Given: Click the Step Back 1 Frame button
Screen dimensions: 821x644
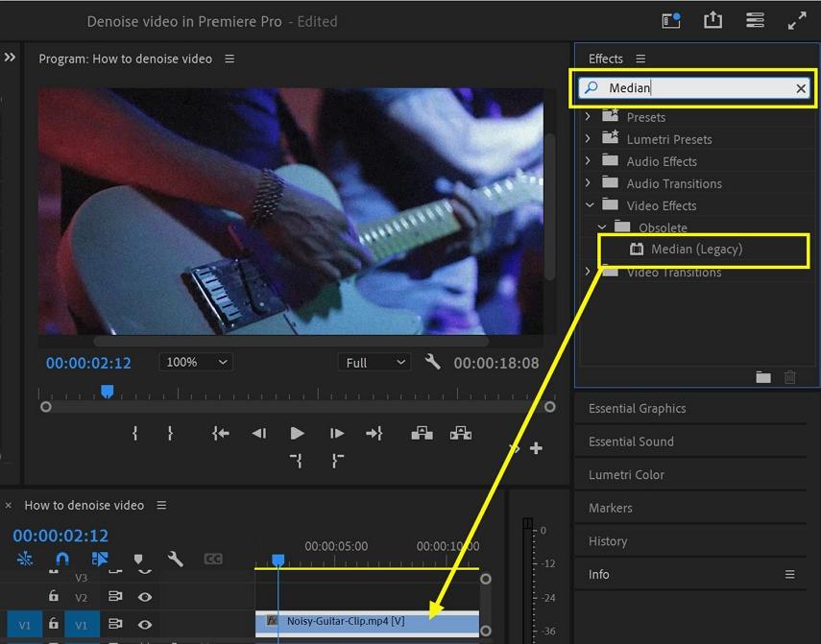Looking at the screenshot, I should 258,434.
